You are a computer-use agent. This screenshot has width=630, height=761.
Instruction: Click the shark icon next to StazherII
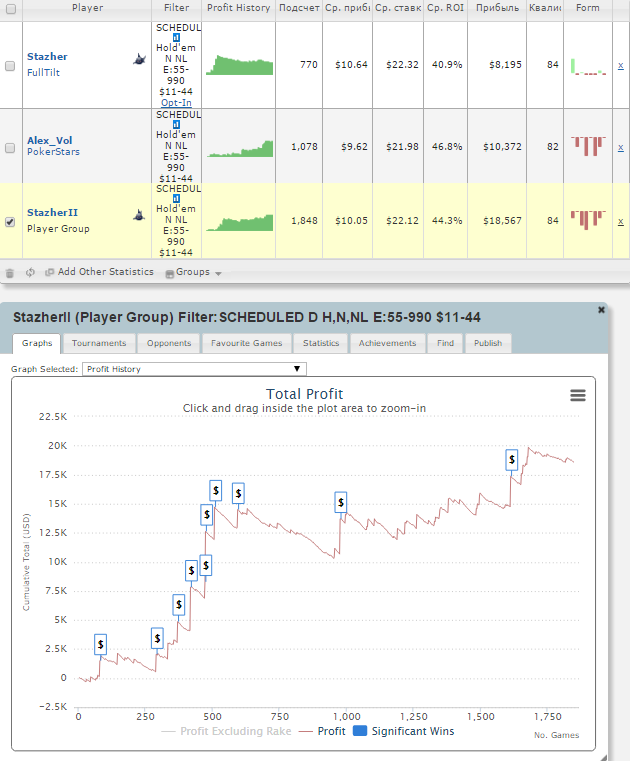coord(139,215)
